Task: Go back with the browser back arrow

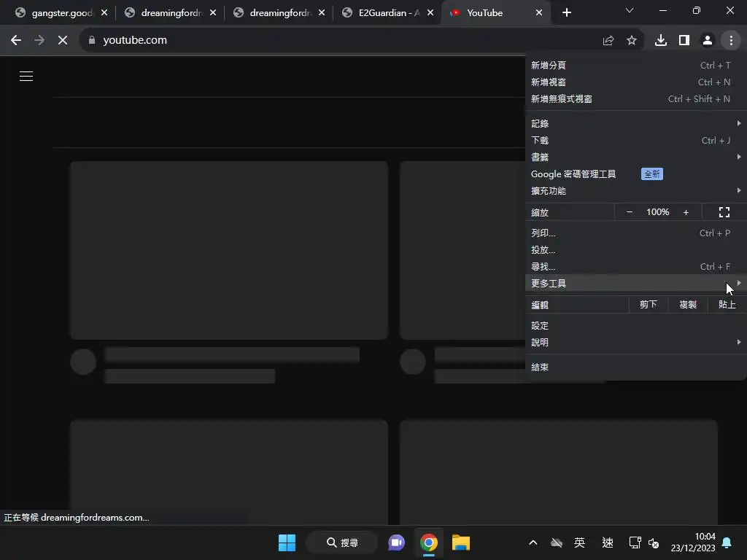Action: [16, 41]
